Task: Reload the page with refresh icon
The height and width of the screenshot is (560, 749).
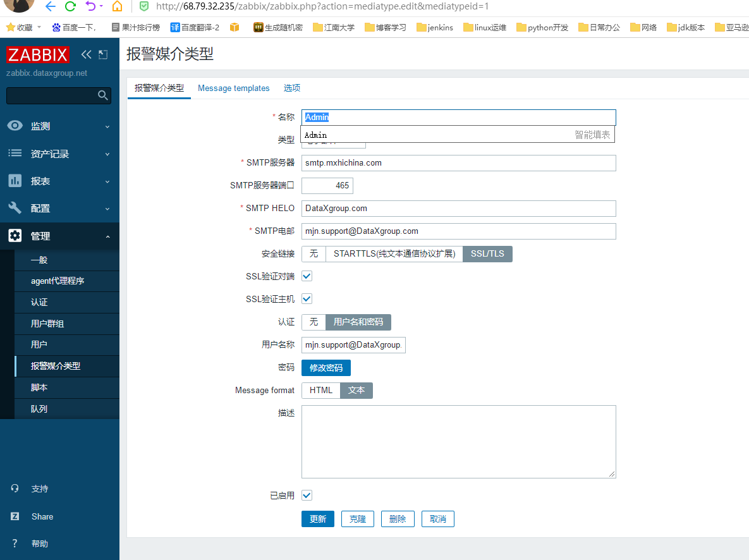Action: click(x=70, y=6)
